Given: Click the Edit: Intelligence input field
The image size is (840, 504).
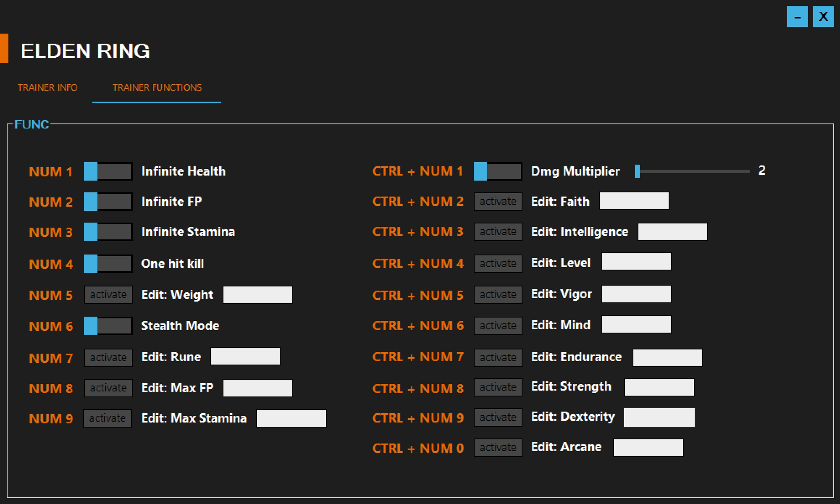Looking at the screenshot, I should tap(673, 232).
